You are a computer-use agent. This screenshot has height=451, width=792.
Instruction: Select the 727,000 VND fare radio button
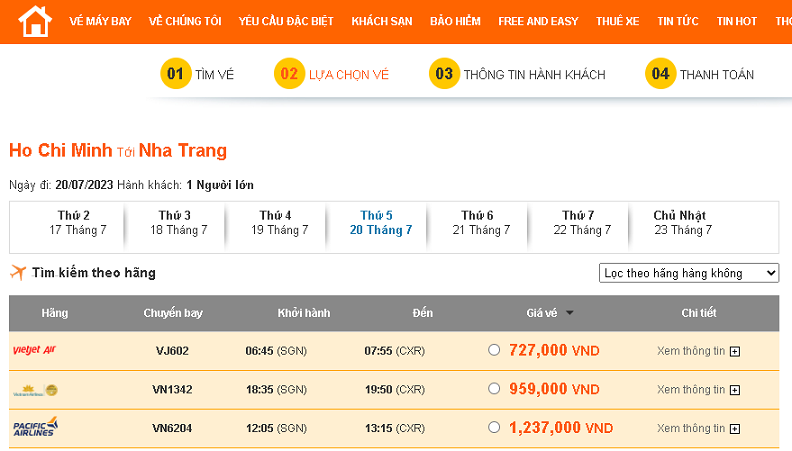click(x=494, y=349)
